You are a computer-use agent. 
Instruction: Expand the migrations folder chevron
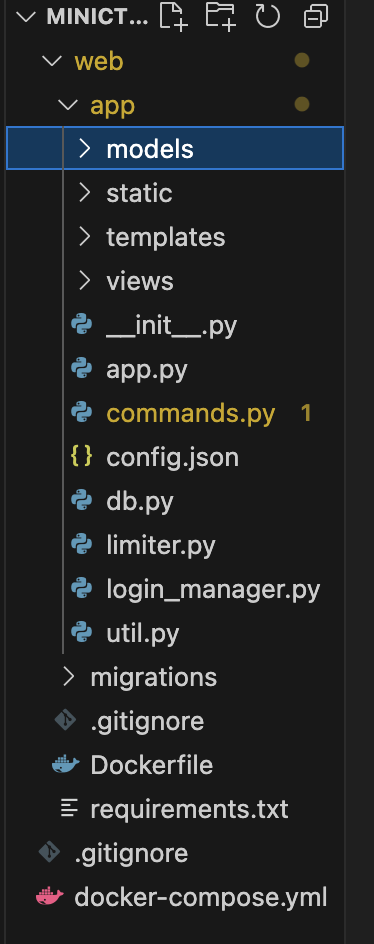coord(69,677)
